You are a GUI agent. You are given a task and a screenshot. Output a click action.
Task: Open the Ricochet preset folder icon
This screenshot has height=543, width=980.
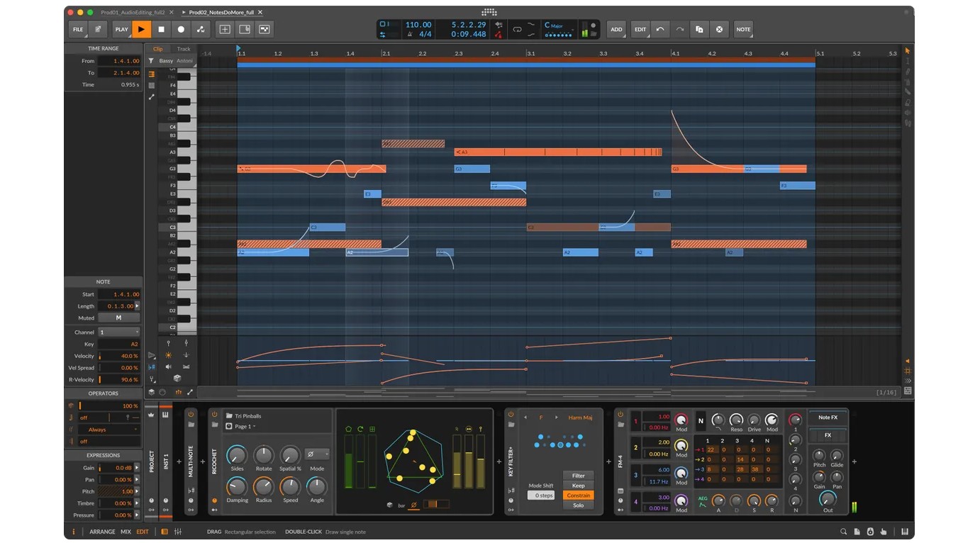point(229,416)
